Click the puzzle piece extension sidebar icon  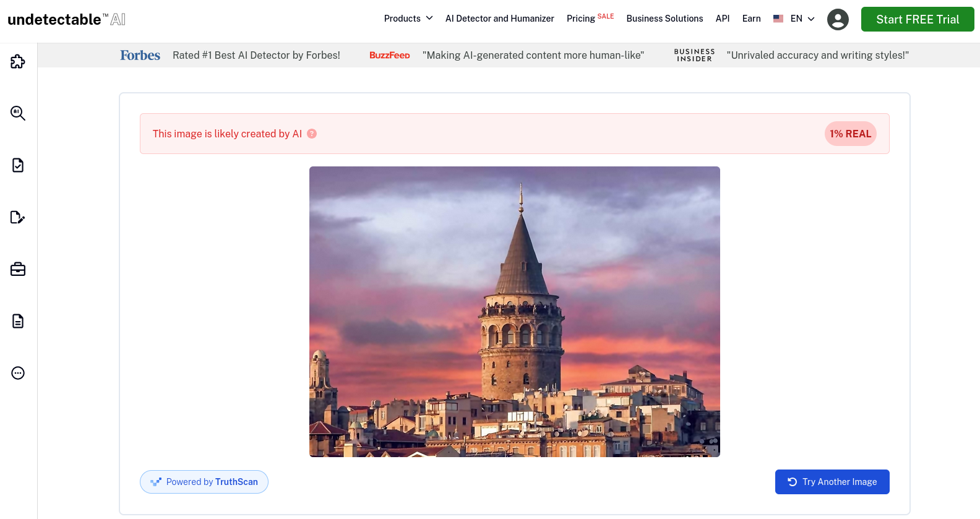point(18,61)
